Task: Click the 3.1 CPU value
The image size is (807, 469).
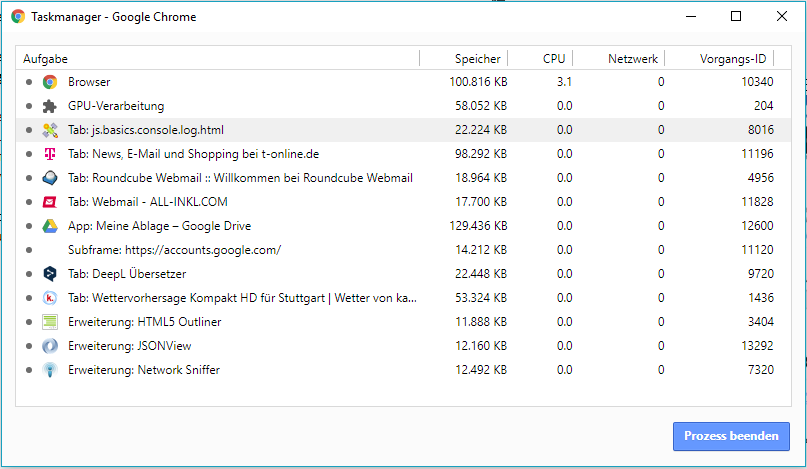Action: [x=564, y=82]
